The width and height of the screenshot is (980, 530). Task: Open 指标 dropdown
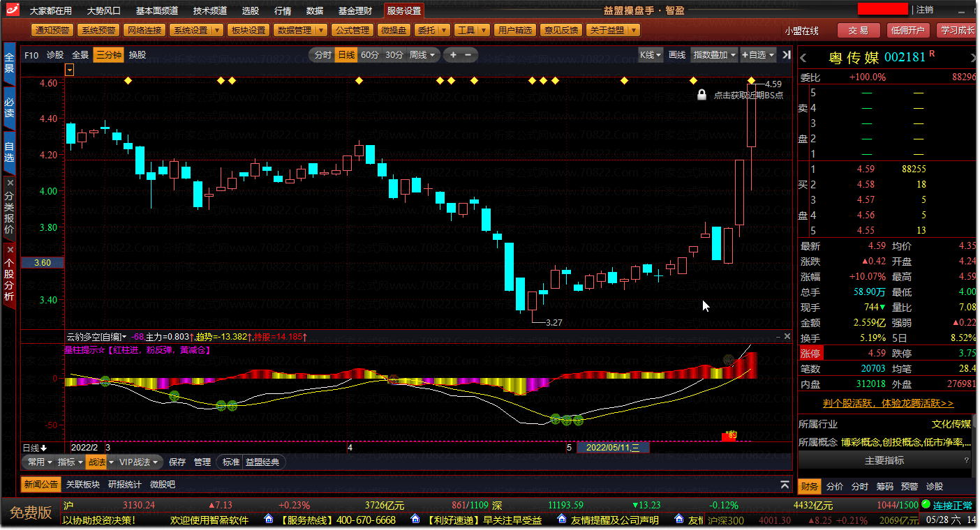(70, 462)
